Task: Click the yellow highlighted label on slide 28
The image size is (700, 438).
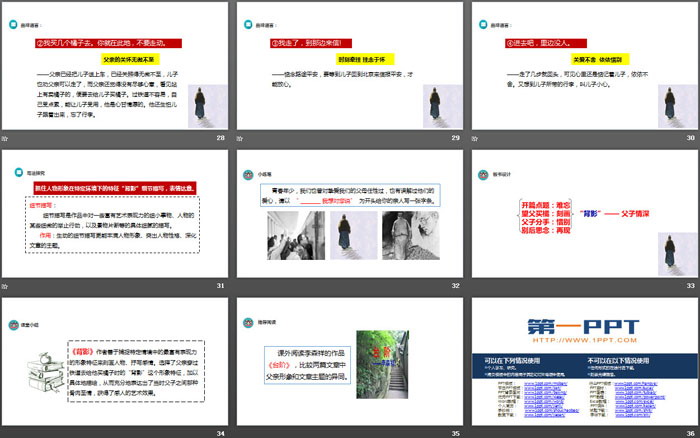Action: point(129,59)
